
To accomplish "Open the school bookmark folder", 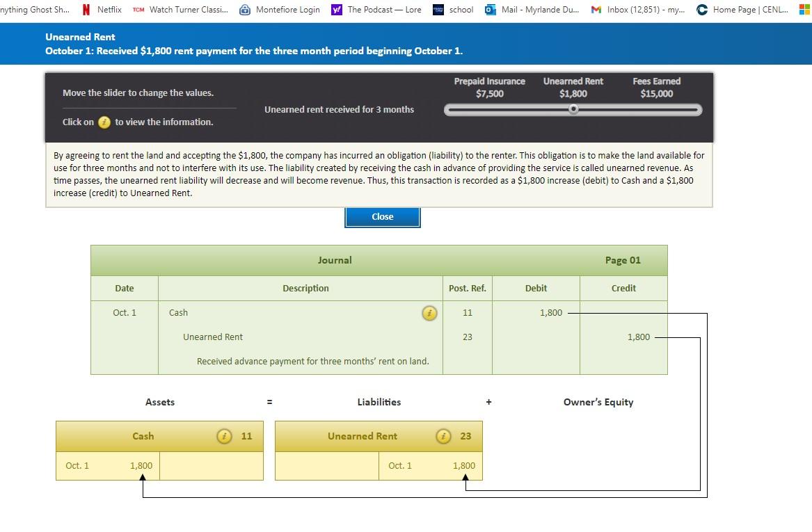I will pos(453,9).
